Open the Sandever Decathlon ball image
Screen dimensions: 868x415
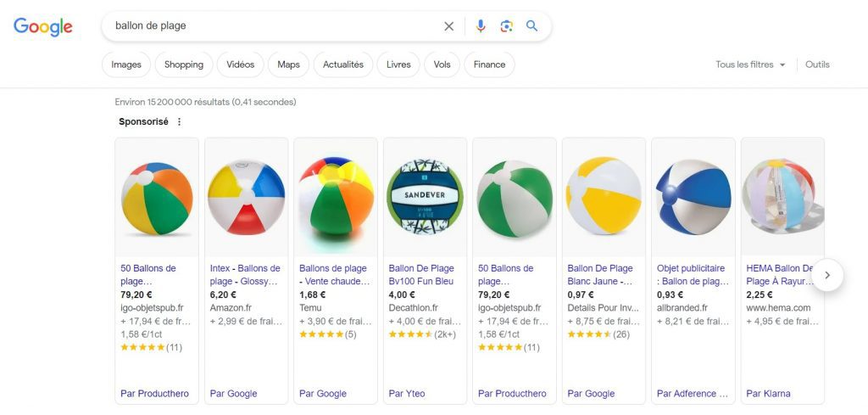426,199
